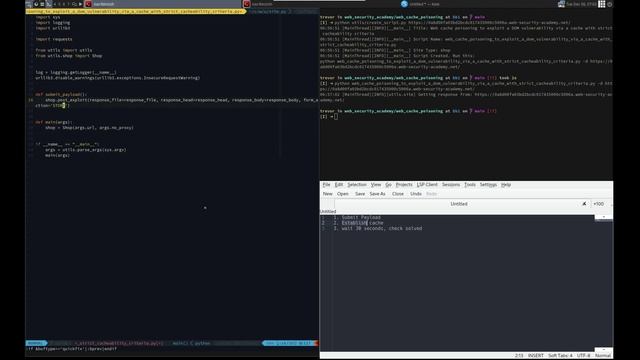Viewport: 640px width, 360px height.
Task: Open the LSP Client menu
Action: [x=427, y=185]
